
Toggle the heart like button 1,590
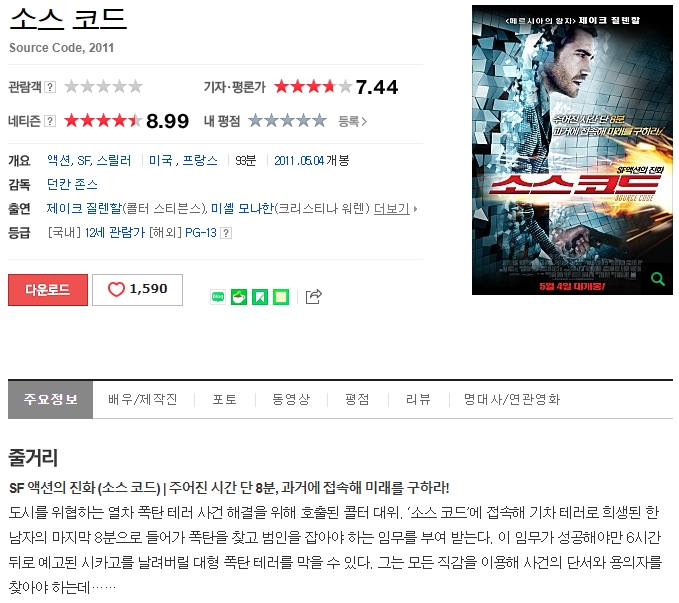click(x=137, y=290)
